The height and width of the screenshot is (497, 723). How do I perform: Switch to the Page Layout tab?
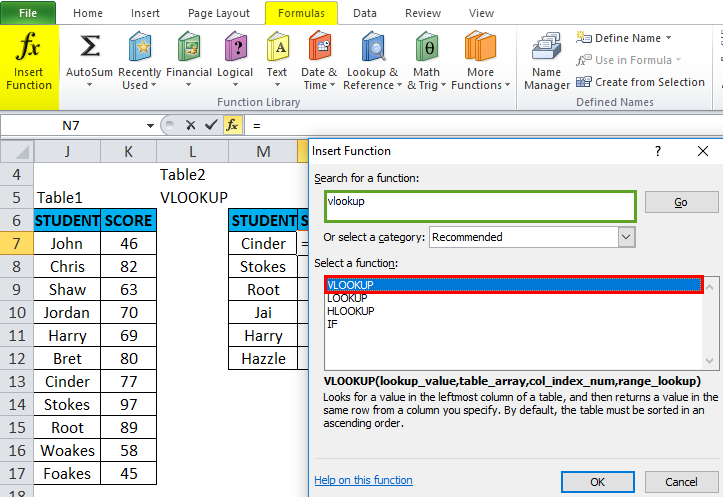click(219, 13)
